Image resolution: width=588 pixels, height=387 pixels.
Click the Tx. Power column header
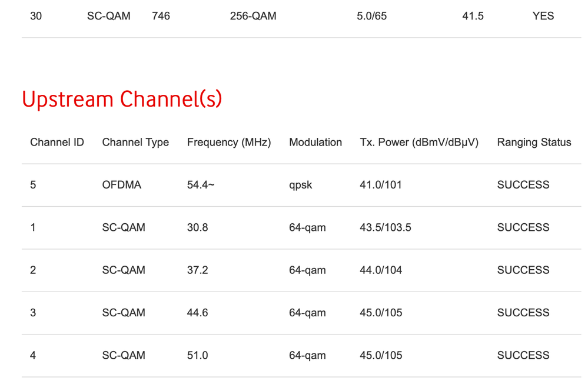coord(419,142)
